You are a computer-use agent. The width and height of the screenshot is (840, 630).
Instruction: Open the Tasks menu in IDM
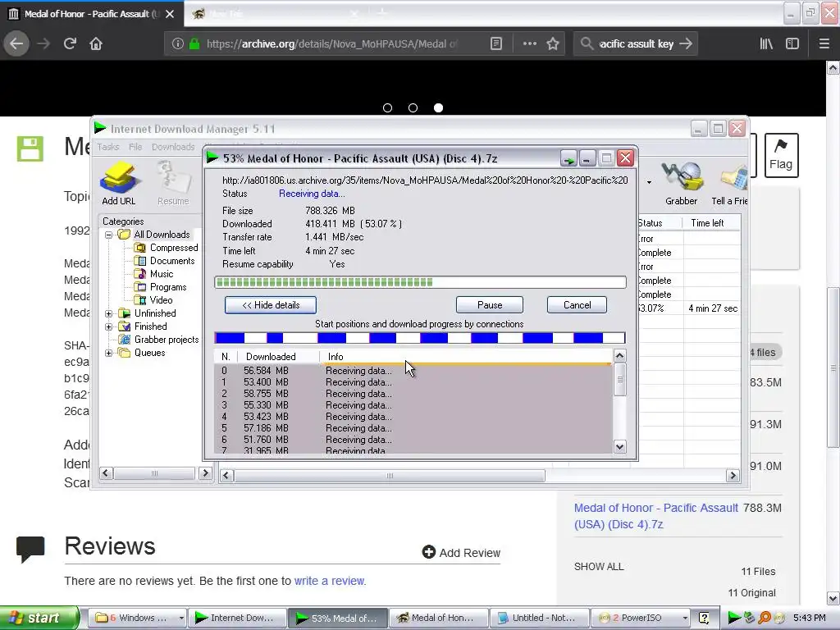pos(108,147)
